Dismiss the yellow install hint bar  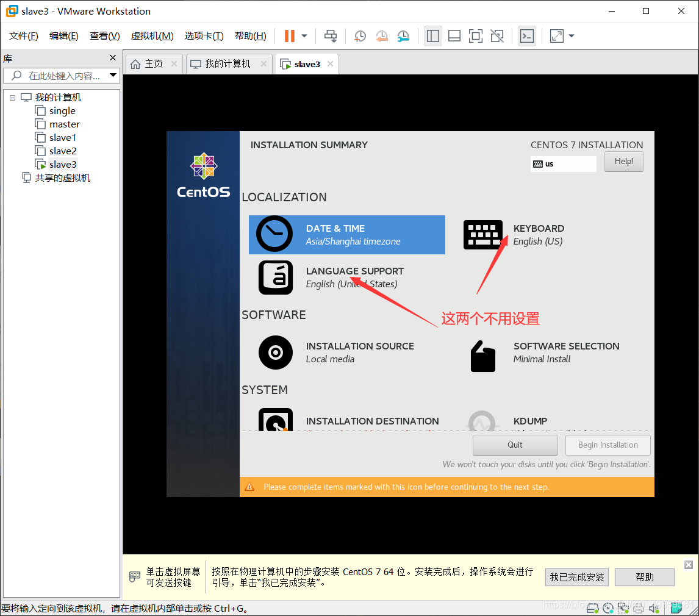(x=688, y=565)
